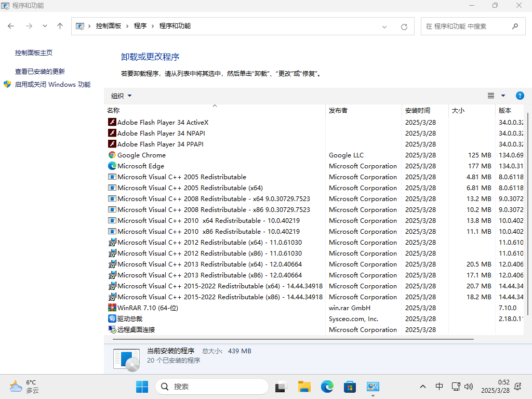Click the icon for Visual C++ 2015-2022 (x64)
Screen dimensions: 532x399
point(112,286)
